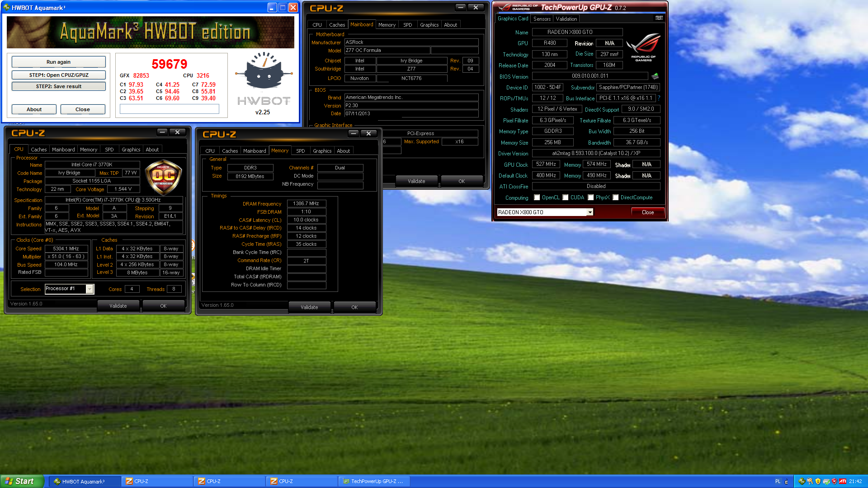Click the Subvendor field Sapphire/PCPartner
This screenshot has height=488, width=868.
628,87
